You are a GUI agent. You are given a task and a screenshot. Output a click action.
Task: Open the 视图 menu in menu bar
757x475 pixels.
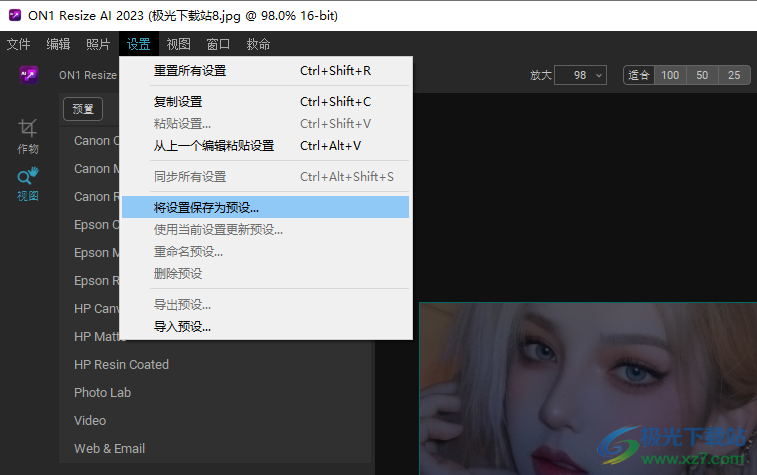(178, 44)
